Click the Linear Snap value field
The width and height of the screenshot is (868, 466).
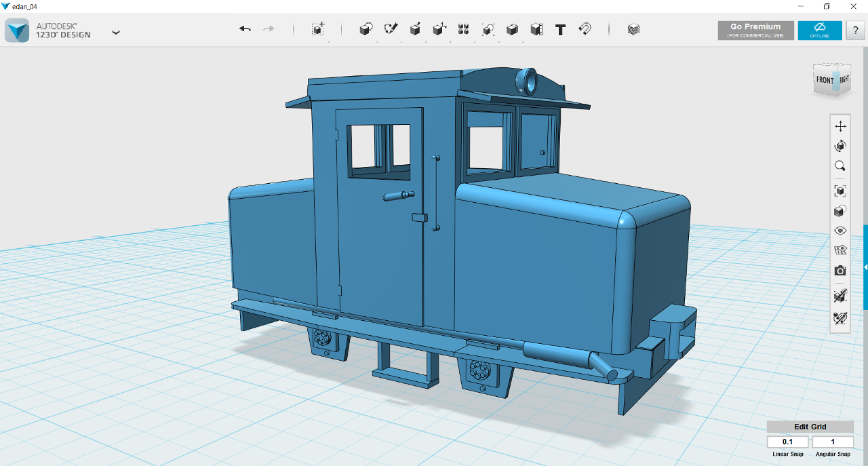(x=787, y=442)
